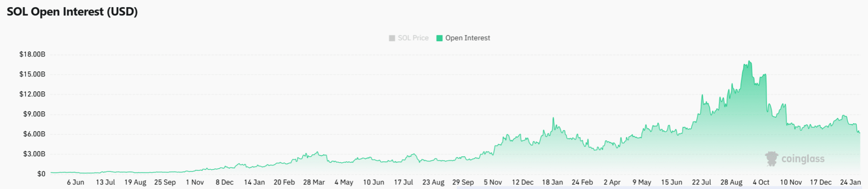Click the 28 Aug date marker

(732, 183)
